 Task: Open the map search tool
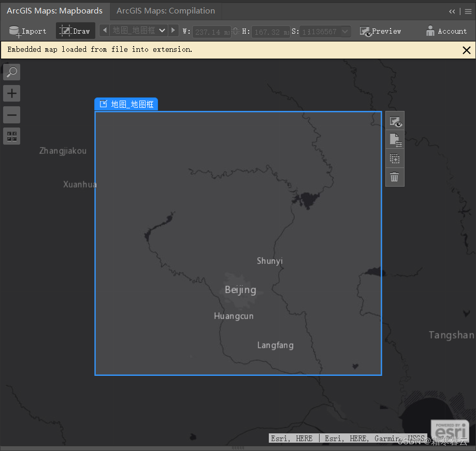11,72
